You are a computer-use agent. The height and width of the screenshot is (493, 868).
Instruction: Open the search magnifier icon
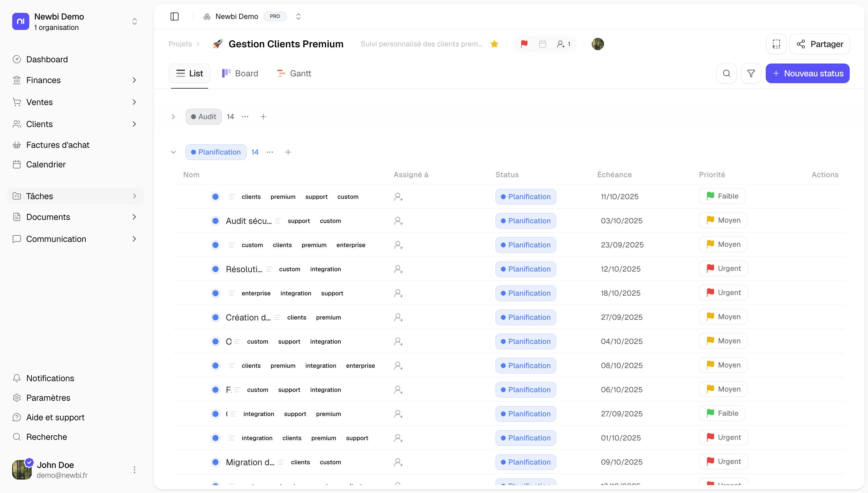point(726,74)
